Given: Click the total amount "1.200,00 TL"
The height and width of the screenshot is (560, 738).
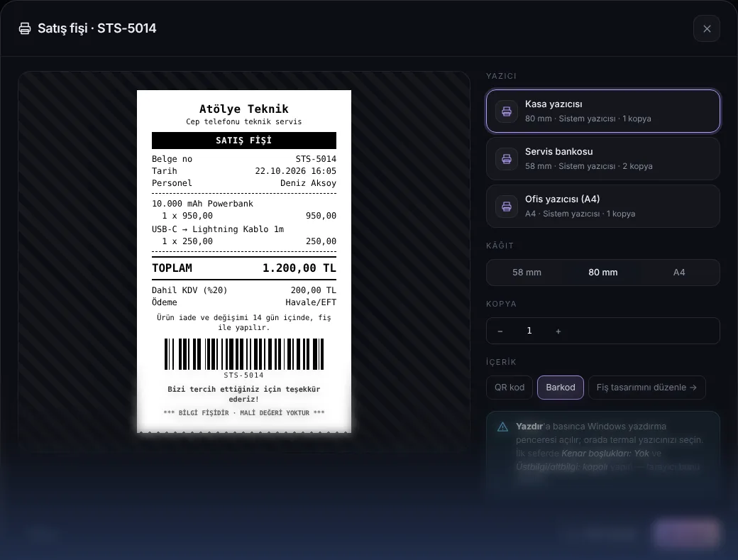Looking at the screenshot, I should [x=299, y=268].
